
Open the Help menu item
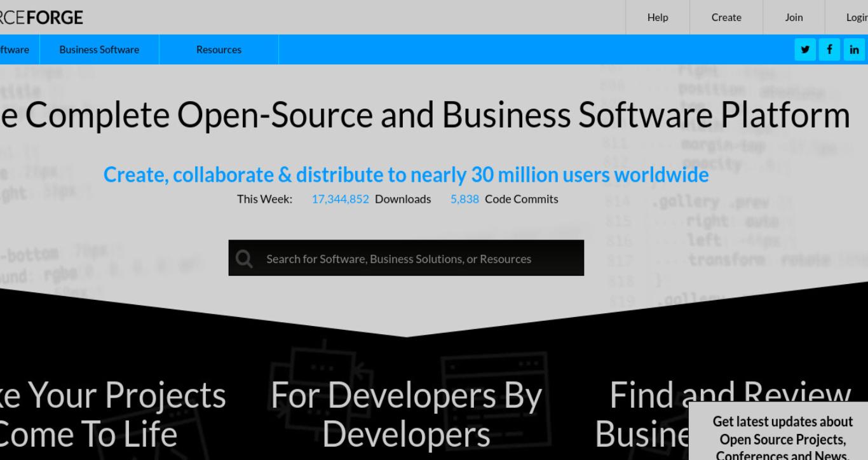[x=658, y=17]
